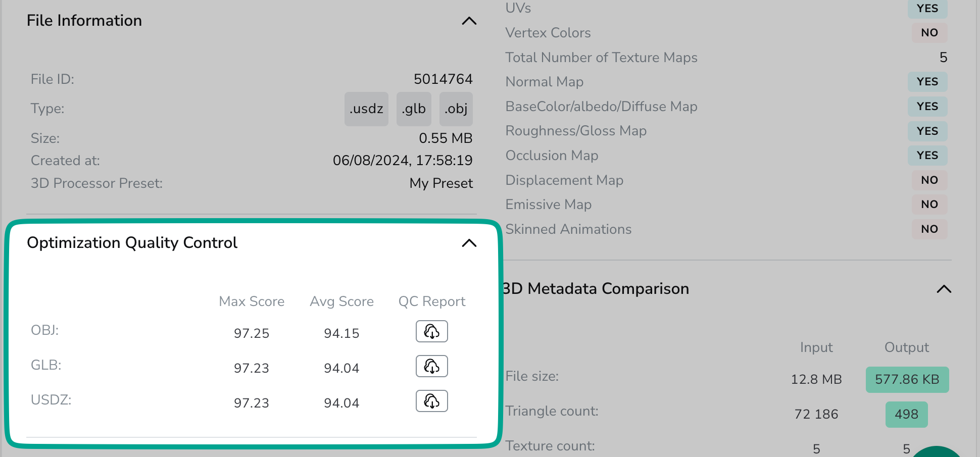This screenshot has height=457, width=980.
Task: Click the Avg Score column header
Action: [x=341, y=301]
